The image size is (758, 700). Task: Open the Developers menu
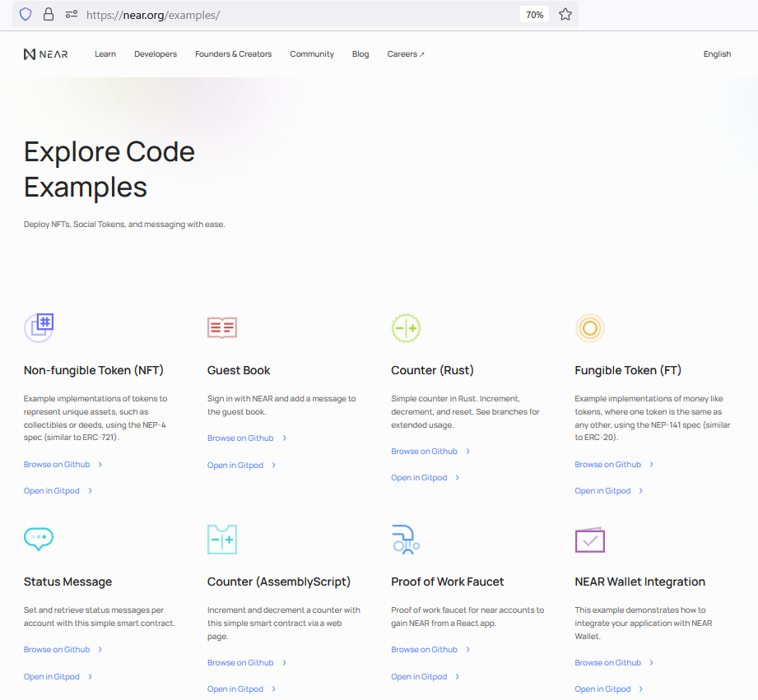coord(156,54)
